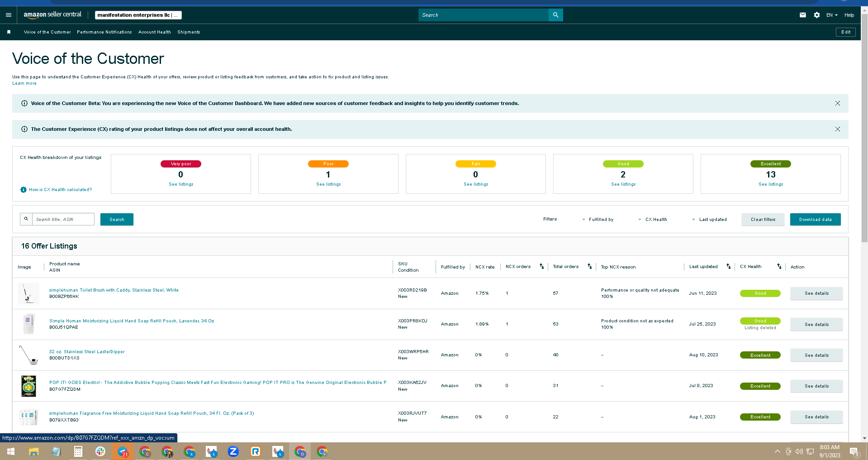See listings under Poor
Image resolution: width=868 pixels, height=460 pixels.
328,184
